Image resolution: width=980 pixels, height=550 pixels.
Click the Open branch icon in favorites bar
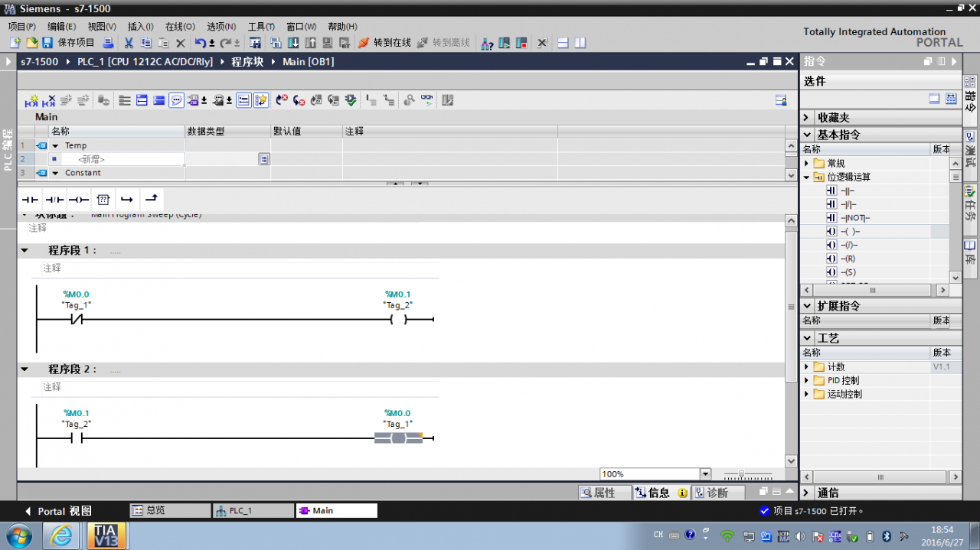127,200
